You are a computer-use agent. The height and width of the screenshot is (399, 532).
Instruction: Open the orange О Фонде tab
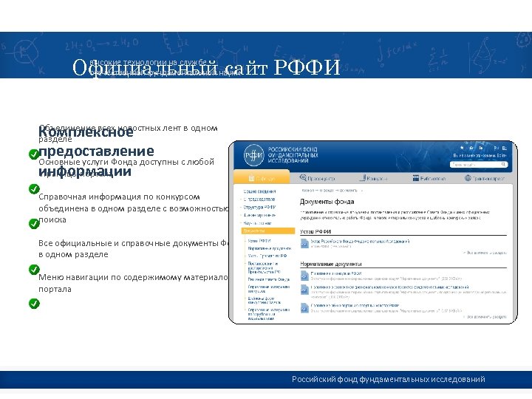click(x=262, y=177)
